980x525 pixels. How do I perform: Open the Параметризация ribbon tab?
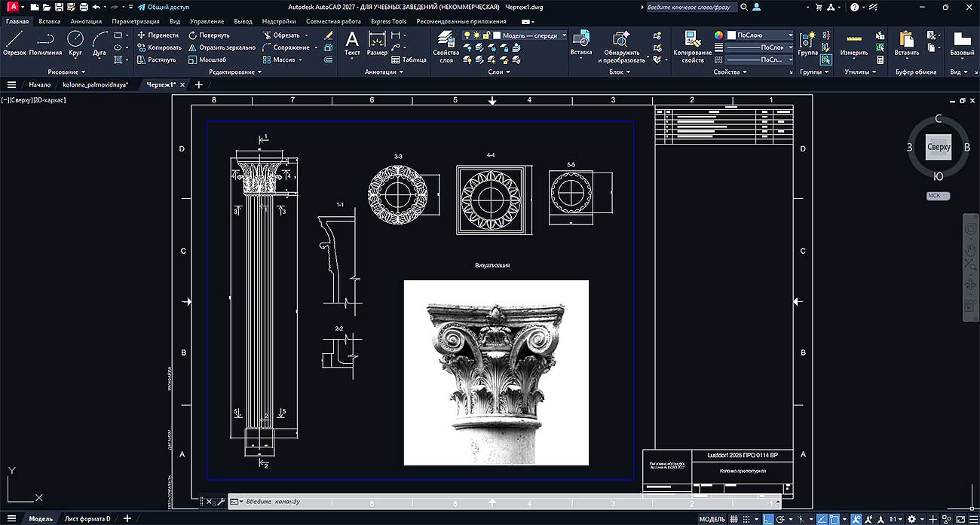point(136,21)
